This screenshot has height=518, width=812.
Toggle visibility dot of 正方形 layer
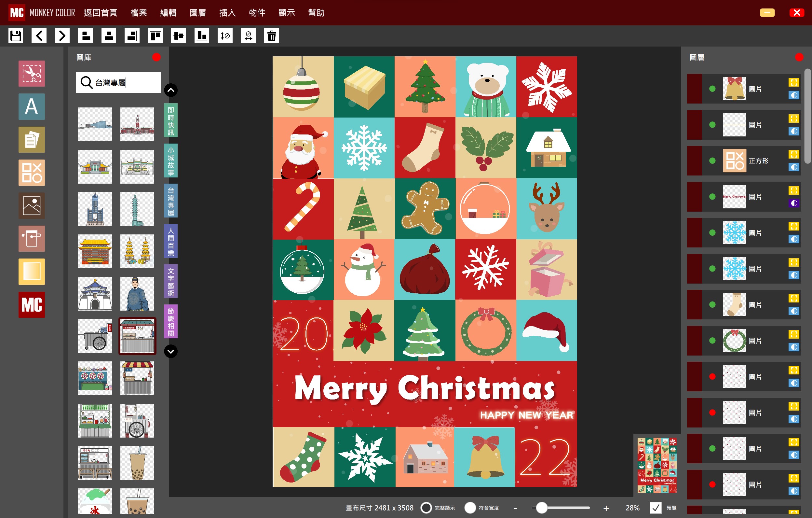point(712,161)
